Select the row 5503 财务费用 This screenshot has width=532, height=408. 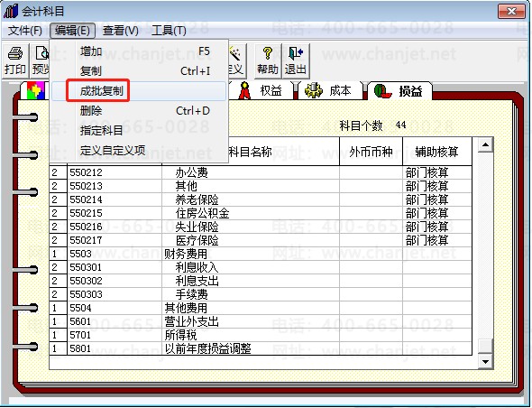(261, 254)
